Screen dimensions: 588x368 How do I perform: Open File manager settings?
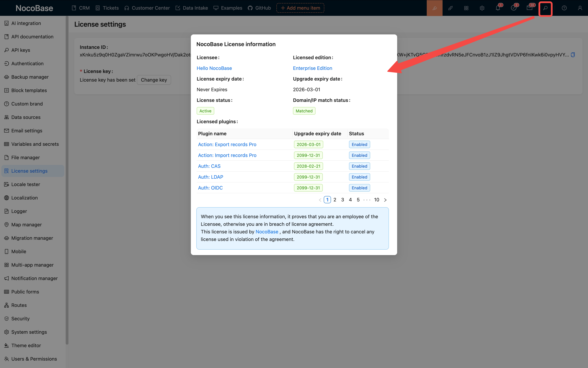[x=33, y=157]
